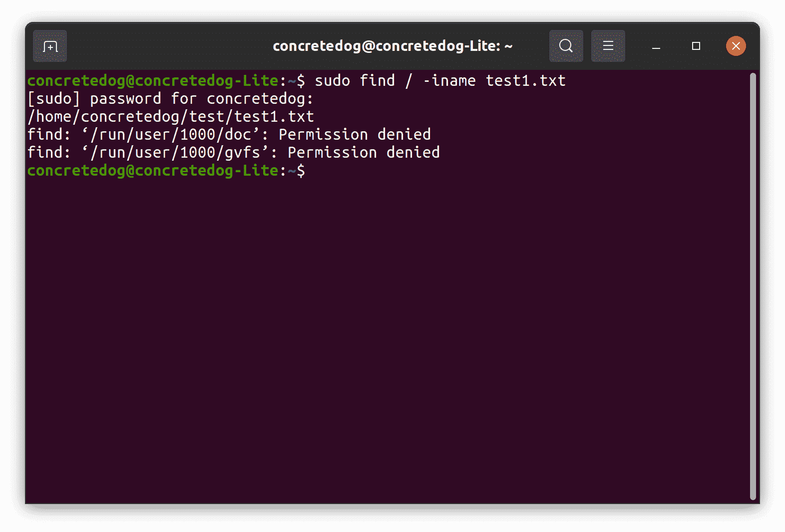Image resolution: width=785 pixels, height=532 pixels.
Task: Click the /run/user/1000/doc Permission denied line
Action: (x=229, y=134)
